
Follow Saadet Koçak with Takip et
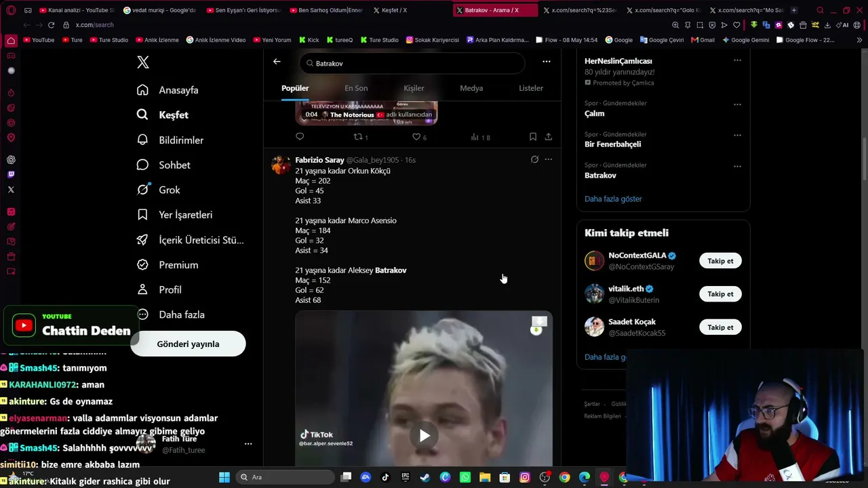click(720, 327)
